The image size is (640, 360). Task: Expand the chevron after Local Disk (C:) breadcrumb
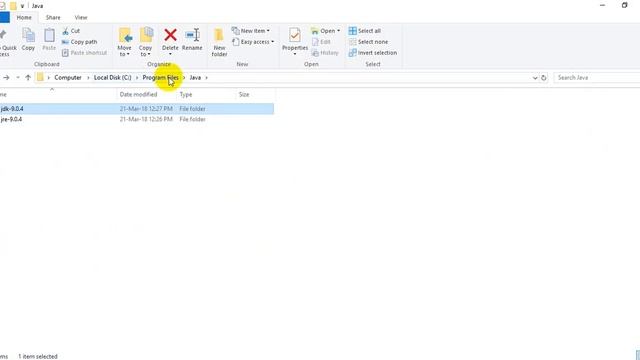click(x=137, y=78)
